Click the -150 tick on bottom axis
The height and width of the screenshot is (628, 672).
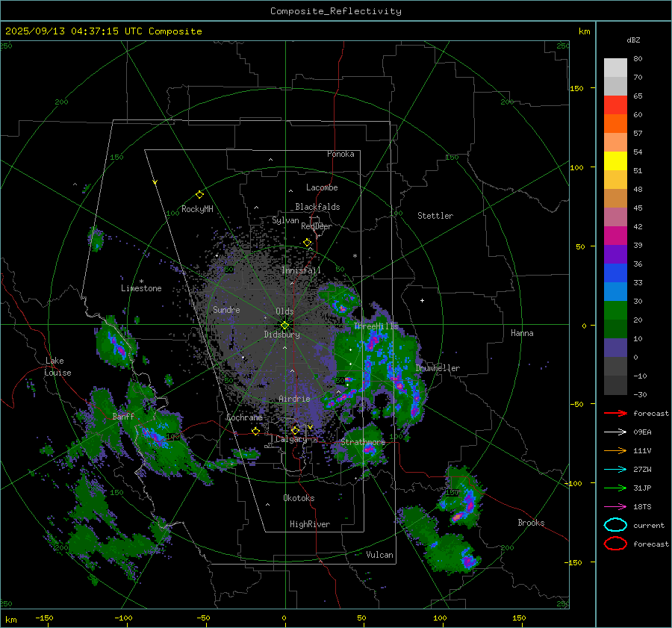(x=44, y=618)
